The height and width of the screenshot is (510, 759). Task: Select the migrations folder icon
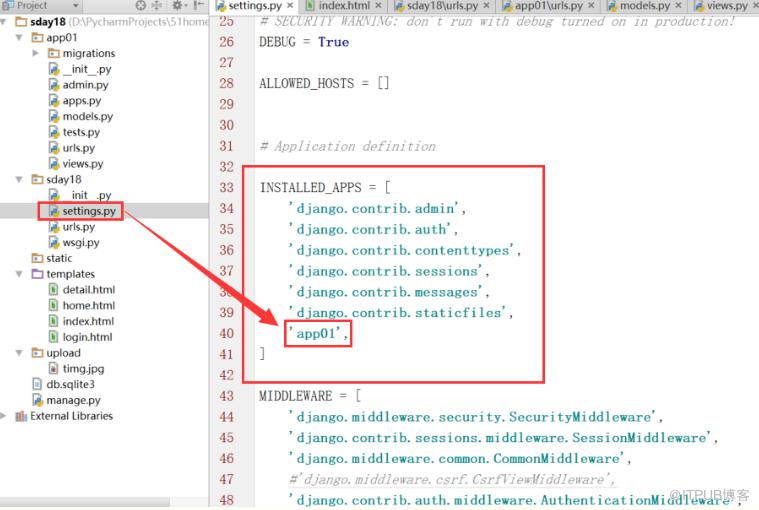tap(54, 53)
